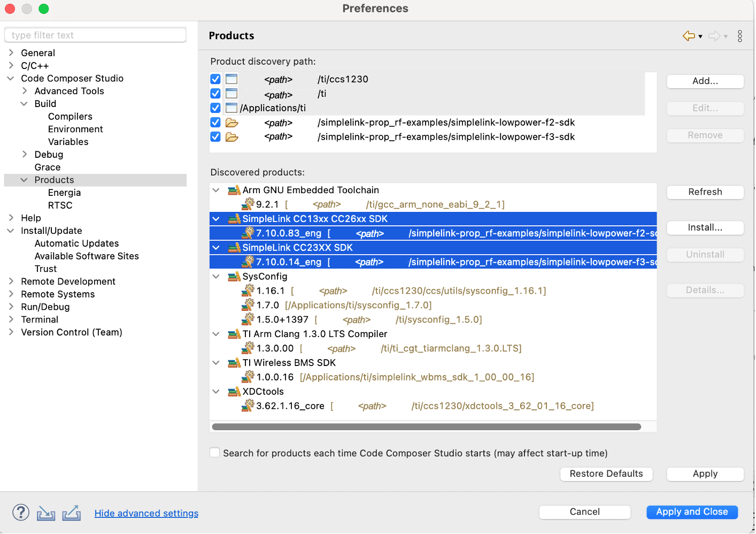Click the 7.10.0.83_eng version icon
756x534 pixels.
tap(248, 233)
